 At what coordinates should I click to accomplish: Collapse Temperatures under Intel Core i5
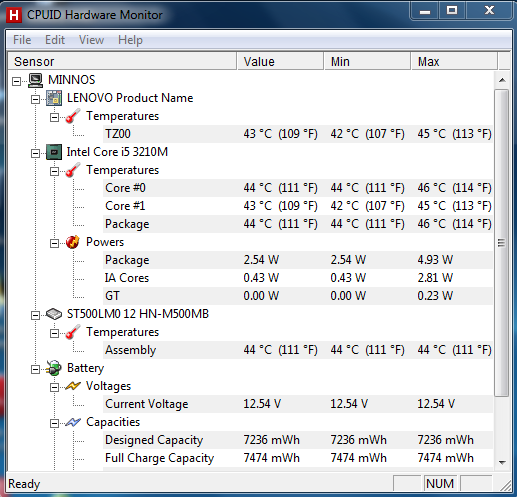click(54, 171)
